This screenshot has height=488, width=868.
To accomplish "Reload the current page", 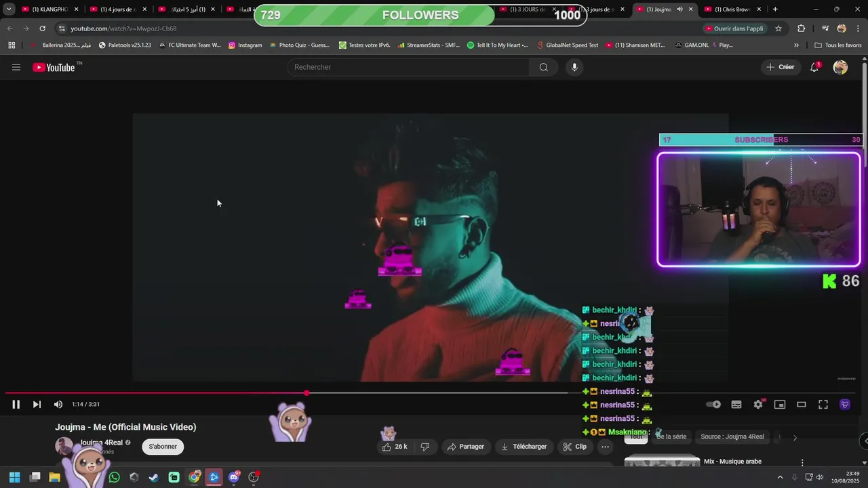I will [42, 28].
